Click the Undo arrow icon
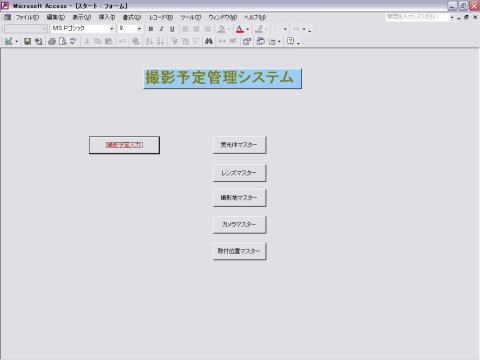The image size is (480, 360). click(122, 41)
